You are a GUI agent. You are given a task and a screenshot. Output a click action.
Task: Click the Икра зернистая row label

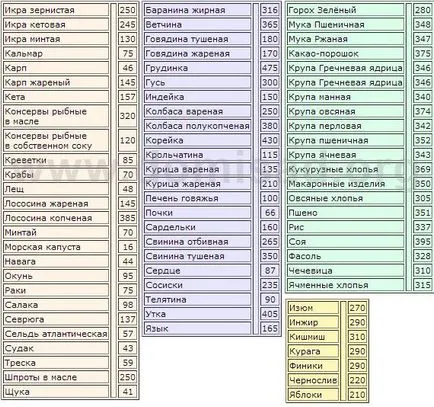pyautogui.click(x=56, y=10)
